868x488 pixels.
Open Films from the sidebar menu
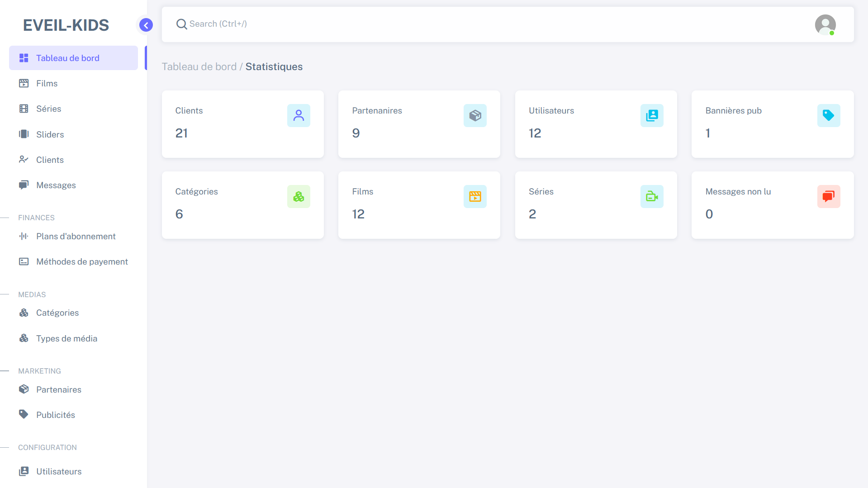point(47,83)
